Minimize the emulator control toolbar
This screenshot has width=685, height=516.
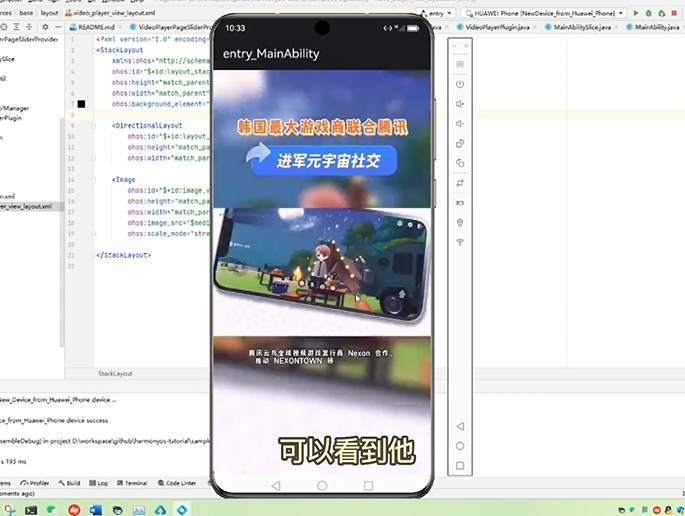(454, 45)
